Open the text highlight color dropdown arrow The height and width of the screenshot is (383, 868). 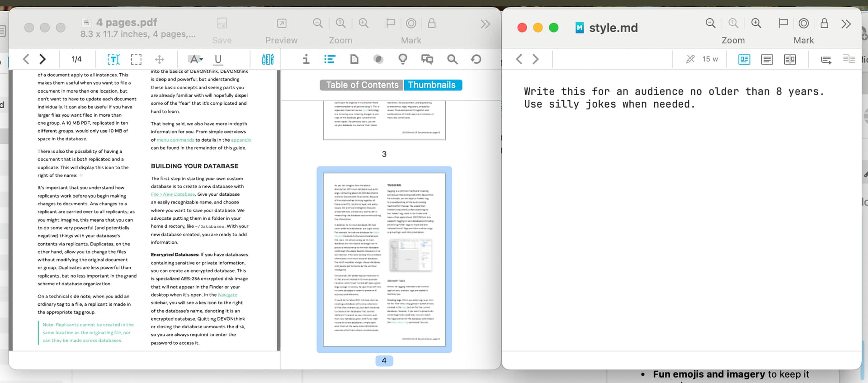point(201,59)
